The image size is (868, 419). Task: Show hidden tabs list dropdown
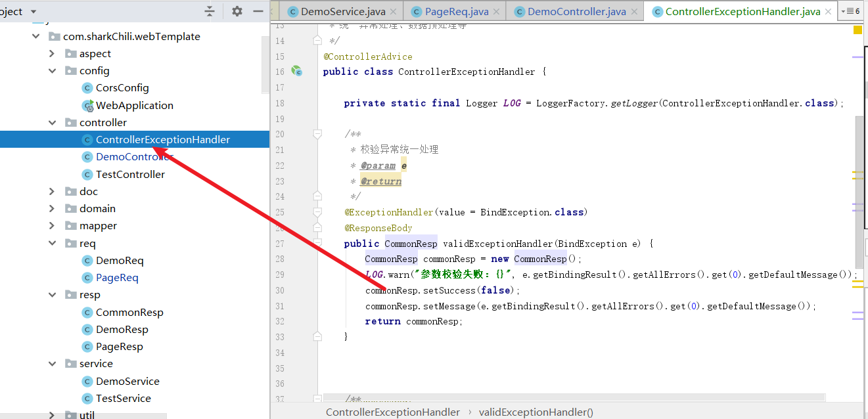click(850, 11)
